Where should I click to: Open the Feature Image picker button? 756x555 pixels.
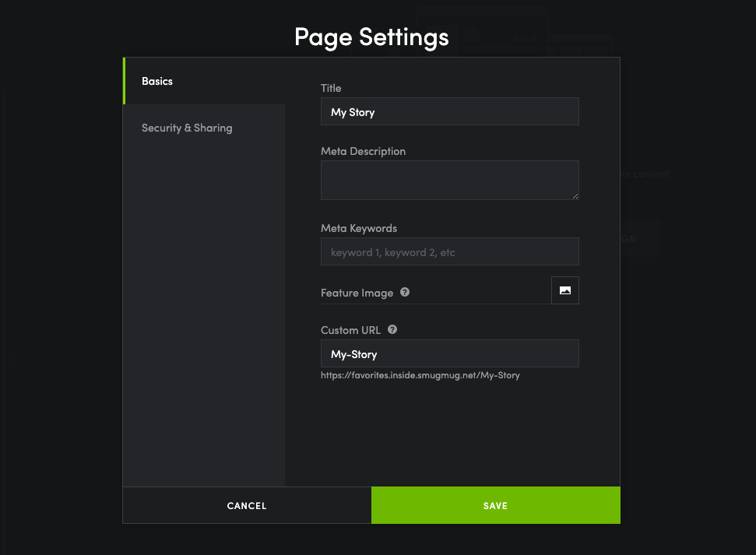[565, 290]
